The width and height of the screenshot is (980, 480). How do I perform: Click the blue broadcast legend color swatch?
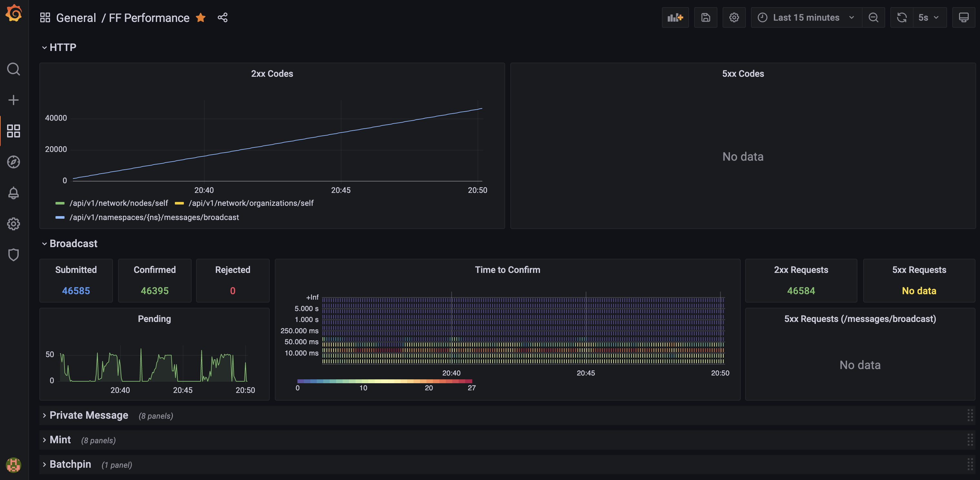pos(60,217)
